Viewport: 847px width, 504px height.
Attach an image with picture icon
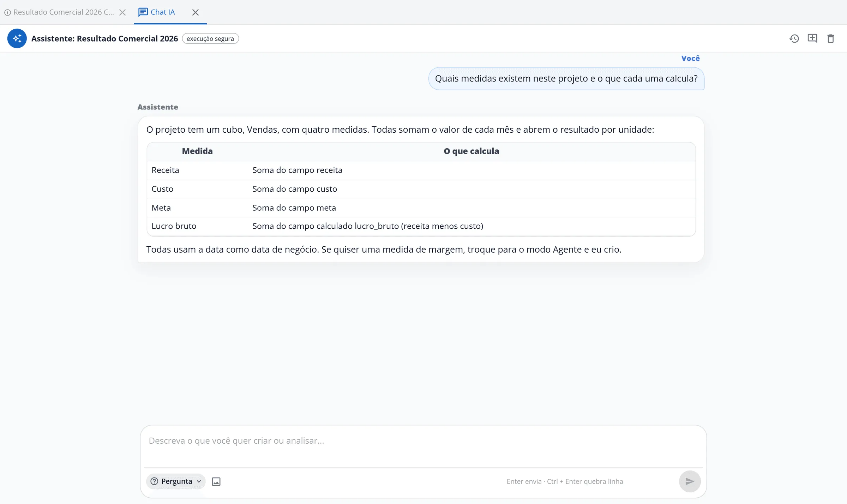point(216,481)
